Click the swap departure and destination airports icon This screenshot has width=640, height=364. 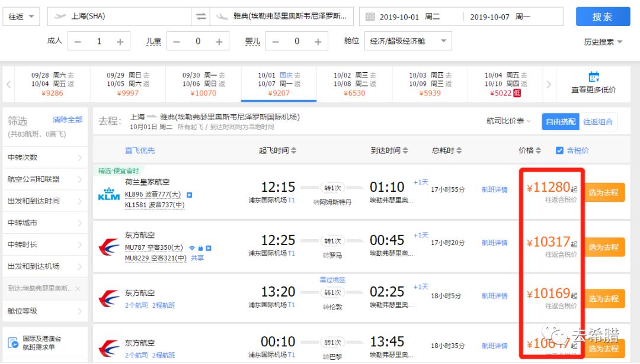[200, 16]
